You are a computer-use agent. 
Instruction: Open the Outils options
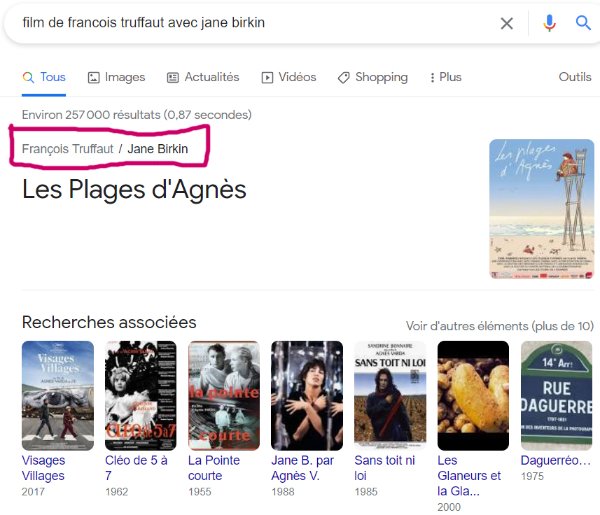(x=575, y=77)
